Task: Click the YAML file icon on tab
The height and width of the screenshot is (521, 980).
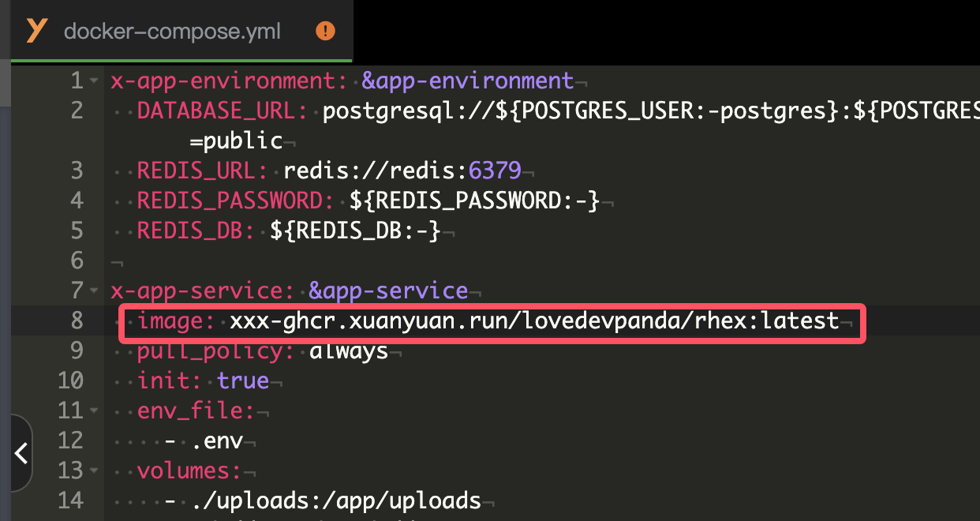Action: [36, 31]
